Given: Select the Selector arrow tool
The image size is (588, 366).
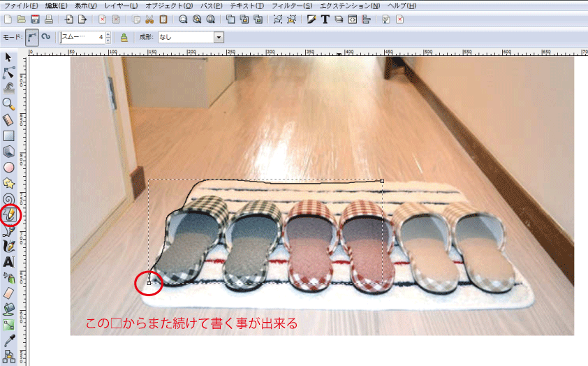Looking at the screenshot, I should click(x=8, y=57).
